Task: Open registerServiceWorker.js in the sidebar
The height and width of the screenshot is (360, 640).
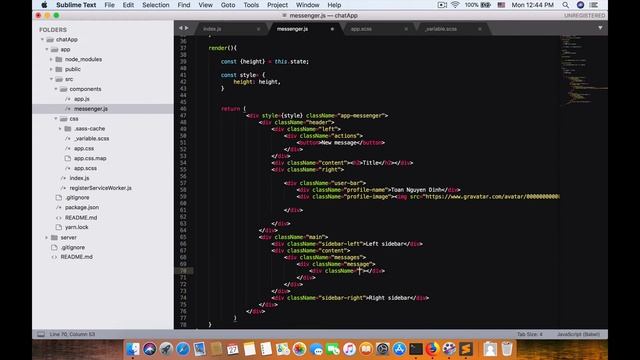Action: [100, 188]
